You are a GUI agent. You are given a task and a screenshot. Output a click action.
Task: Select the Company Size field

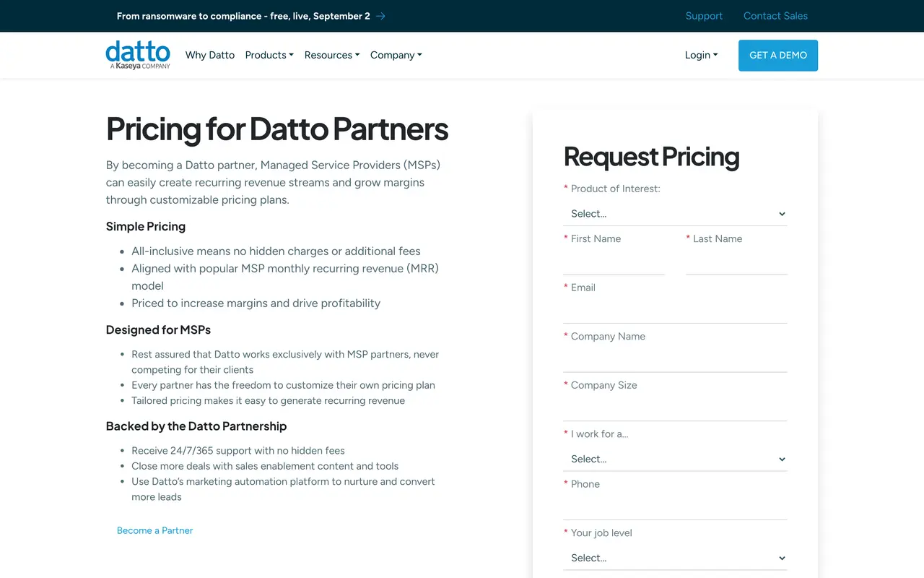pyautogui.click(x=675, y=409)
